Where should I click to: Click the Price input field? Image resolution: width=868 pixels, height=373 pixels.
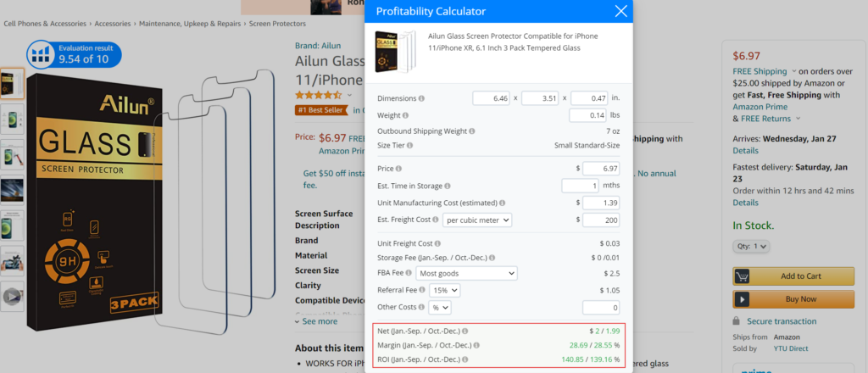tap(601, 169)
